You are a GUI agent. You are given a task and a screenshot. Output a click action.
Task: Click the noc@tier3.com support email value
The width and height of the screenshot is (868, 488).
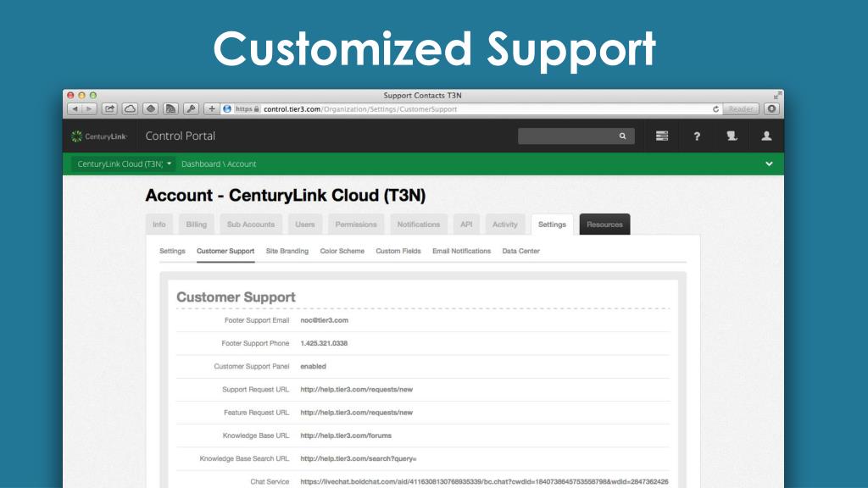click(325, 320)
